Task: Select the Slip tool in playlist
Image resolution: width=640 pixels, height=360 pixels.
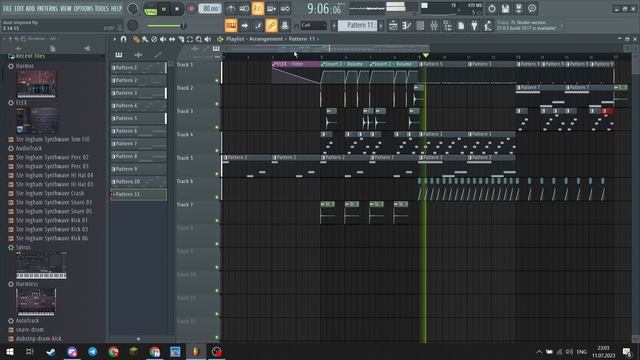Action: pyautogui.click(x=172, y=39)
